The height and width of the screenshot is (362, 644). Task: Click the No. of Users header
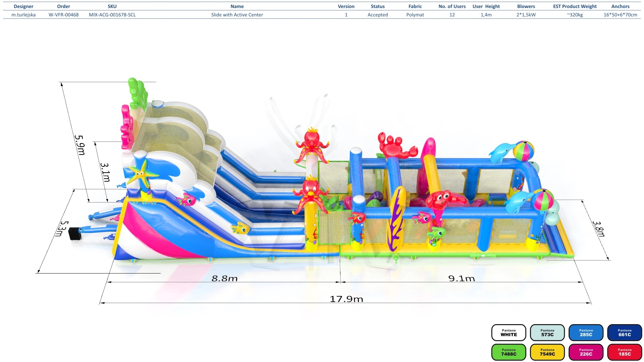tap(452, 6)
